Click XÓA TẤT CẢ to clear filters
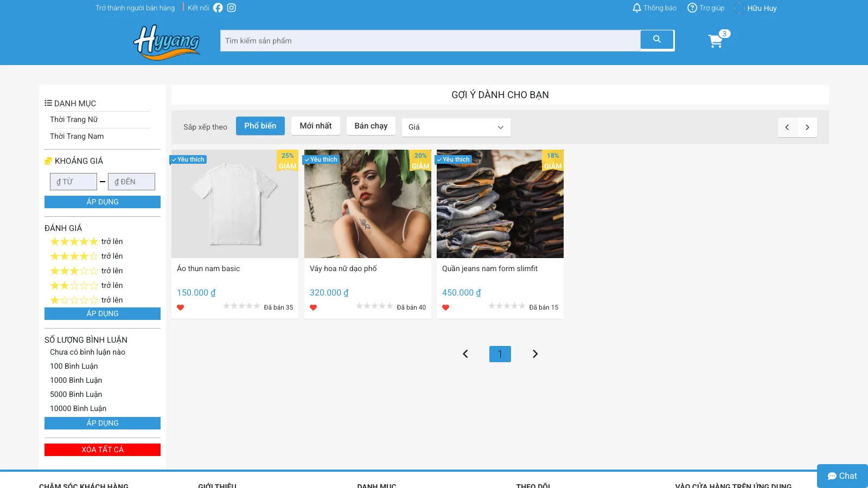This screenshot has width=868, height=488. (103, 450)
